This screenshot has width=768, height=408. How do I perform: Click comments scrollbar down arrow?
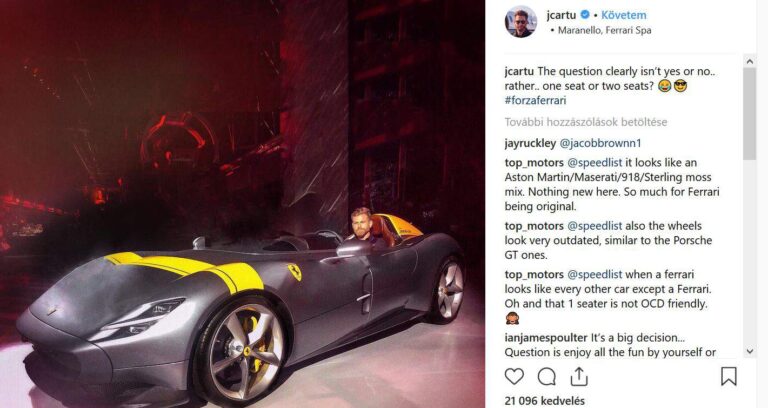pyautogui.click(x=749, y=351)
